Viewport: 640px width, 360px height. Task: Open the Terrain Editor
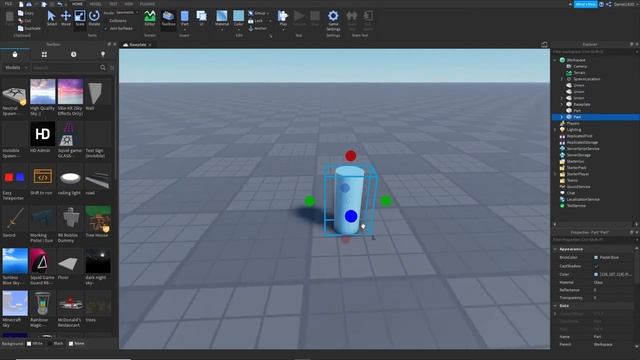click(150, 18)
